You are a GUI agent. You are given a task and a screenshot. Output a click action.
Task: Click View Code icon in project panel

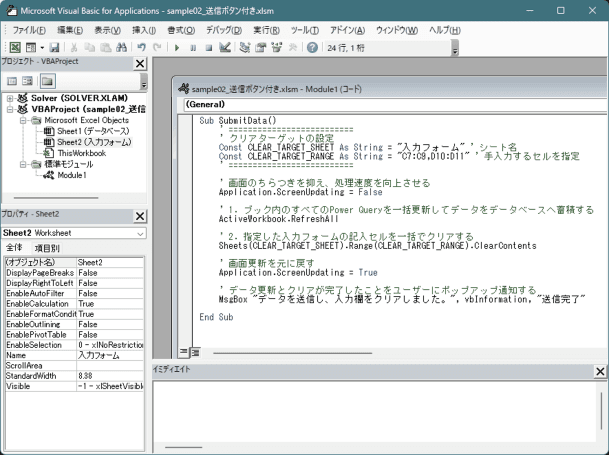pos(12,81)
